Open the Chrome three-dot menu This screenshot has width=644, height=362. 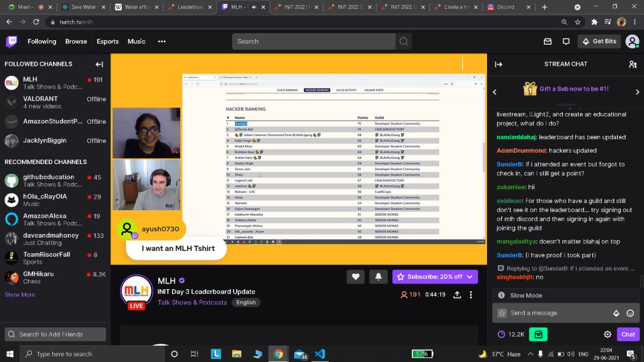[635, 22]
